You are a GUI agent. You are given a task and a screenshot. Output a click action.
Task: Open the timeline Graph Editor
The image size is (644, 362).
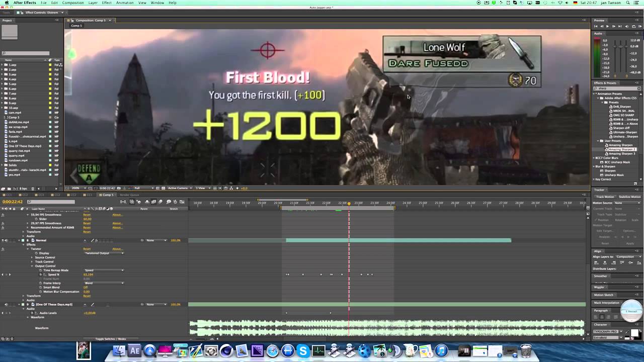(182, 202)
